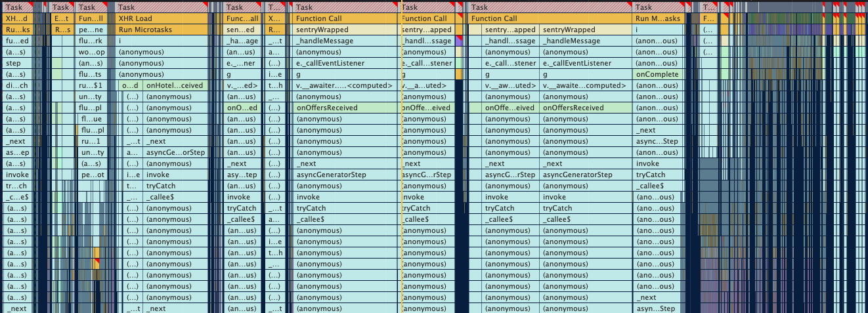Select the green onComplete block

[x=658, y=74]
